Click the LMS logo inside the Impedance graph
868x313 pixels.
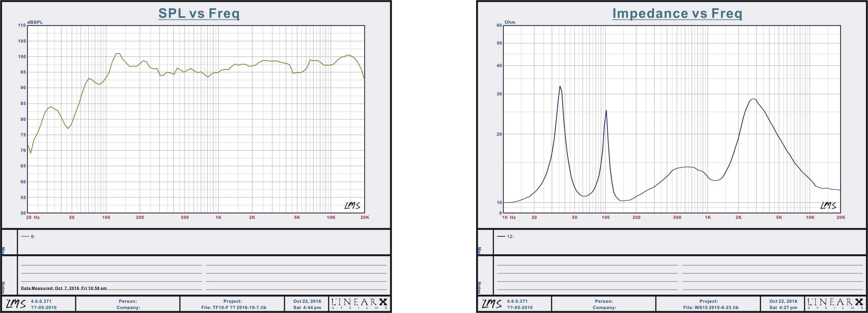pyautogui.click(x=828, y=205)
